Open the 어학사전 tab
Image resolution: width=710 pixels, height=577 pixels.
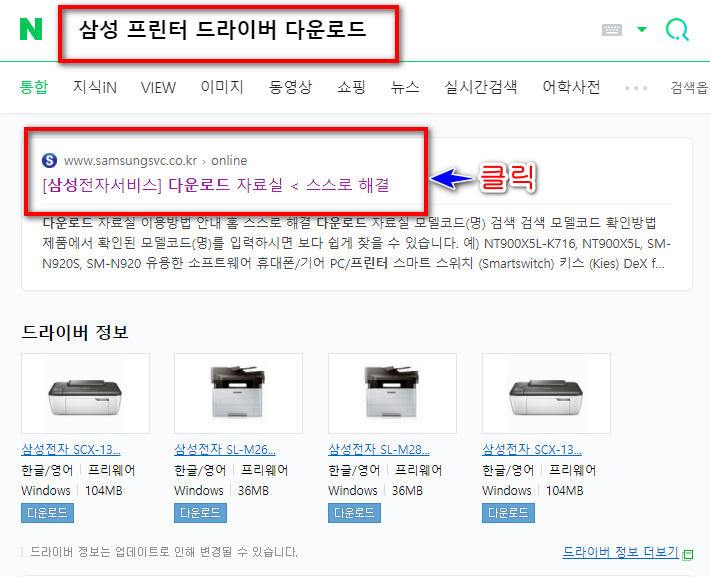571,87
